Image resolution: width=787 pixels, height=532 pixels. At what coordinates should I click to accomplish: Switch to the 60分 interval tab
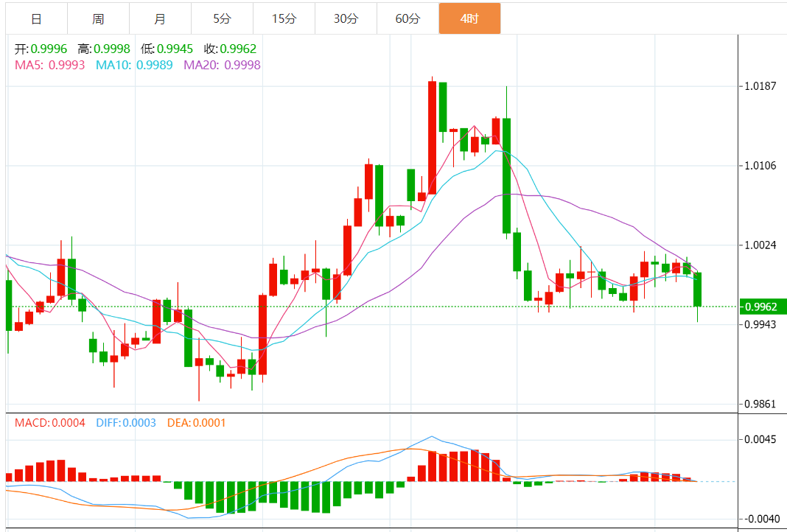click(x=408, y=18)
